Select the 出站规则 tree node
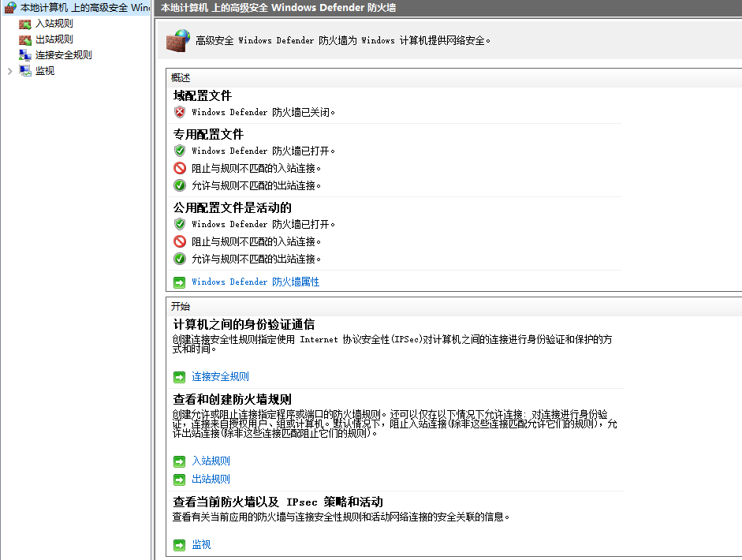This screenshot has width=742, height=560. point(54,39)
